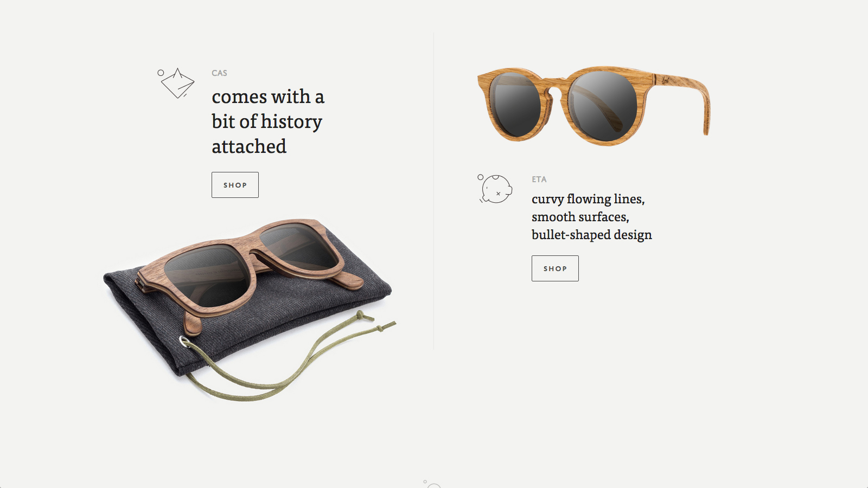Image resolution: width=868 pixels, height=488 pixels.
Task: Click the tiny dot above the bottom circle
Action: tap(425, 481)
